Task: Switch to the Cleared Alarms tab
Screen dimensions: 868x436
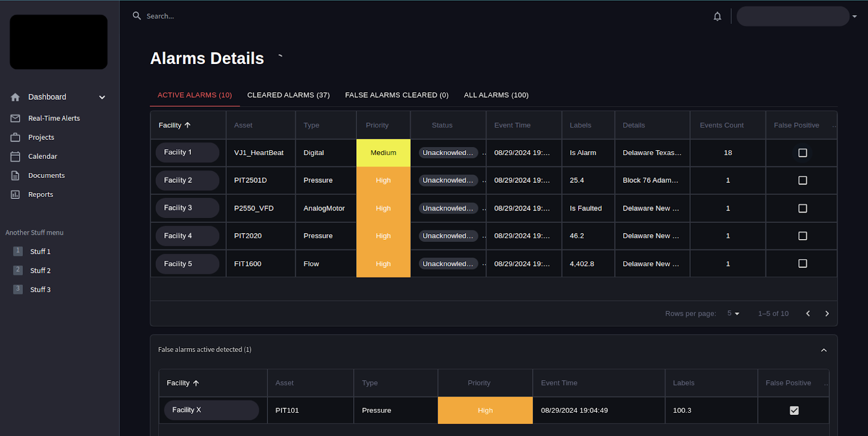Action: click(x=289, y=95)
